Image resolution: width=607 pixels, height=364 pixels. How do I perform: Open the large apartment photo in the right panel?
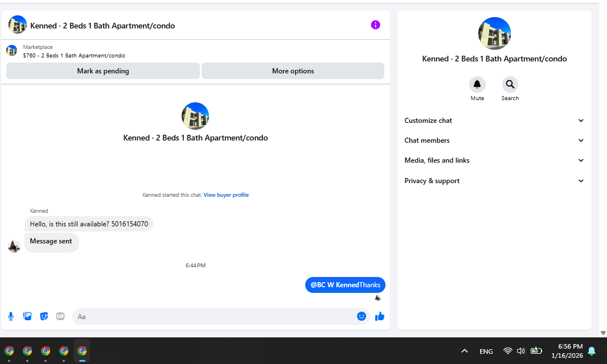pyautogui.click(x=494, y=33)
